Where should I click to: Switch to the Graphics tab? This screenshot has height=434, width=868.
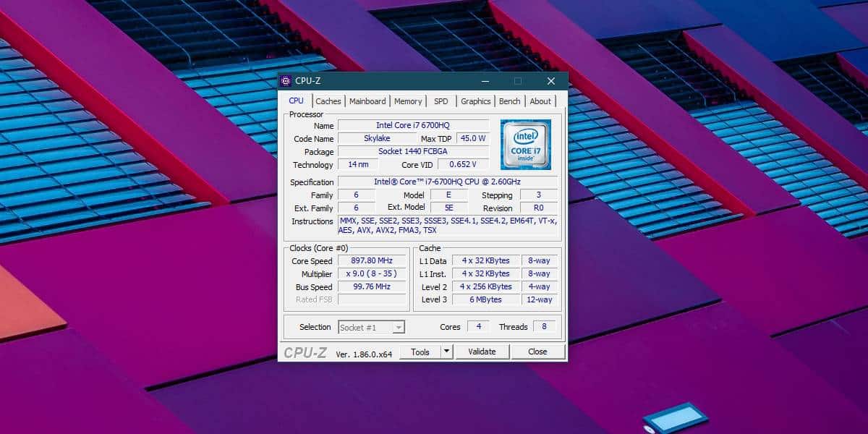(x=476, y=101)
